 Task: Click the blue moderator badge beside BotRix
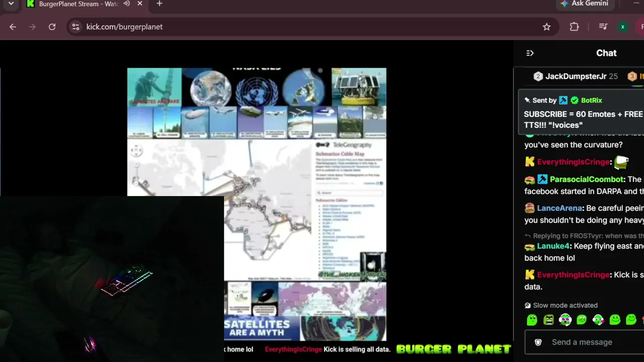coord(563,100)
